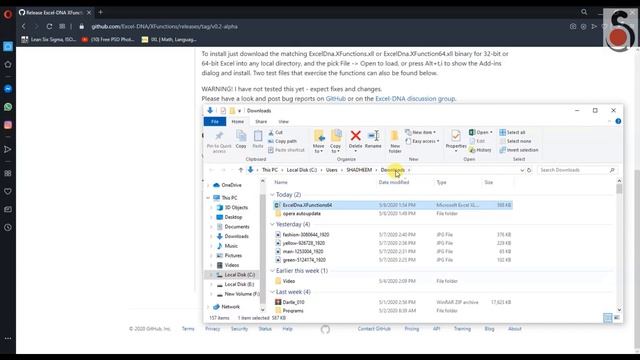Click SHADHEEM in the address breadcrumb
The image size is (640, 360).
(x=359, y=170)
